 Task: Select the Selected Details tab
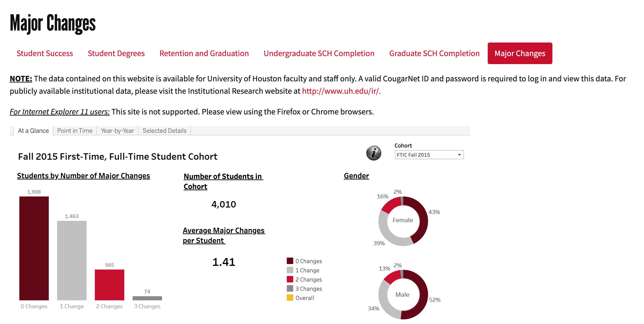pyautogui.click(x=164, y=131)
